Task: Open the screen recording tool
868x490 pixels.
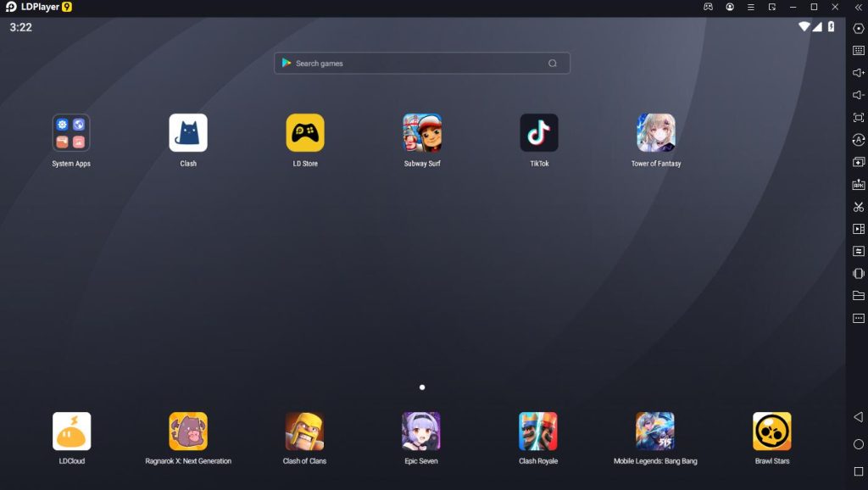Action: (858, 228)
